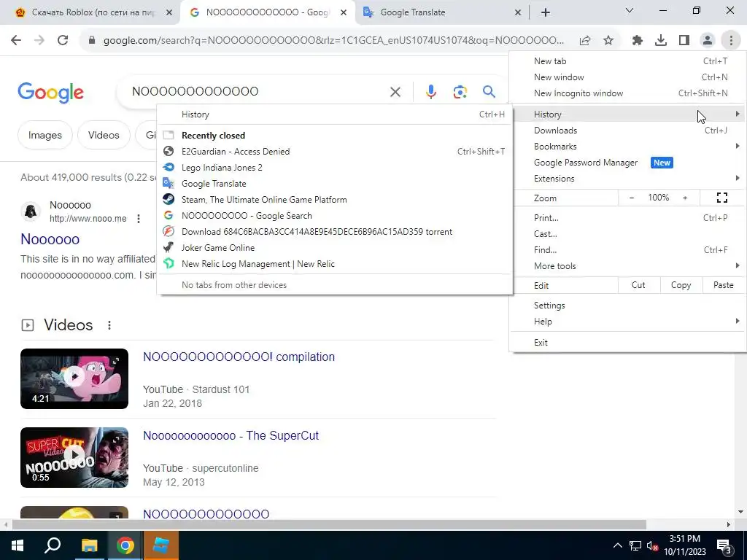Select New window menu item
The height and width of the screenshot is (560, 747).
point(628,77)
